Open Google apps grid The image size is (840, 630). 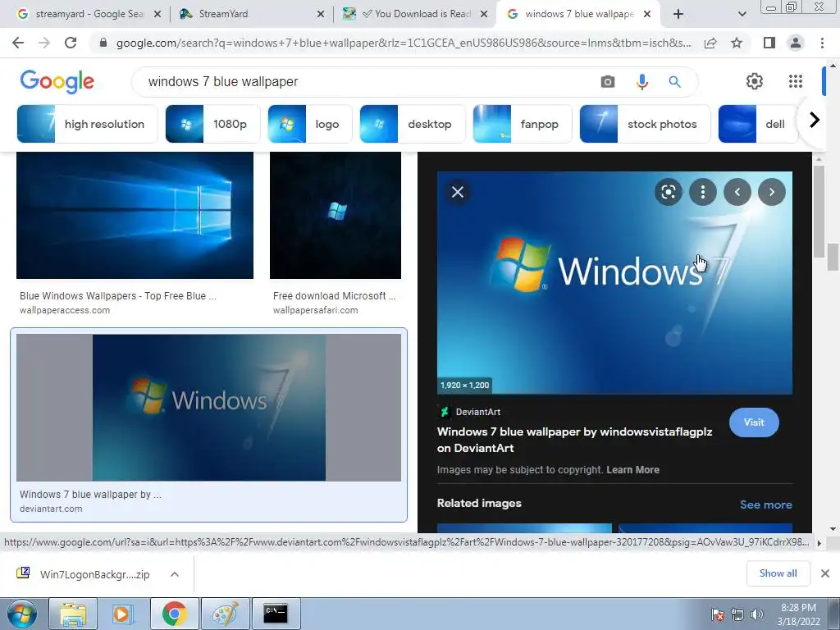pyautogui.click(x=796, y=81)
